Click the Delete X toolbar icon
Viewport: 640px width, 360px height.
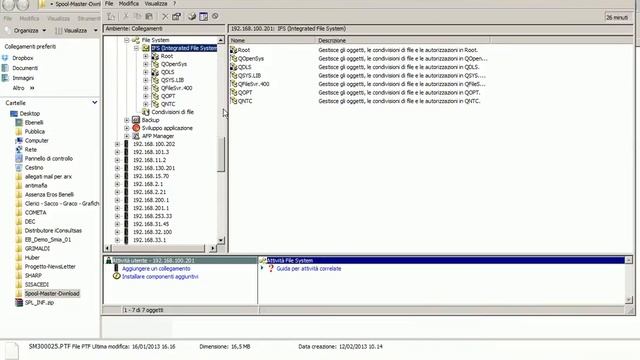coord(165,16)
